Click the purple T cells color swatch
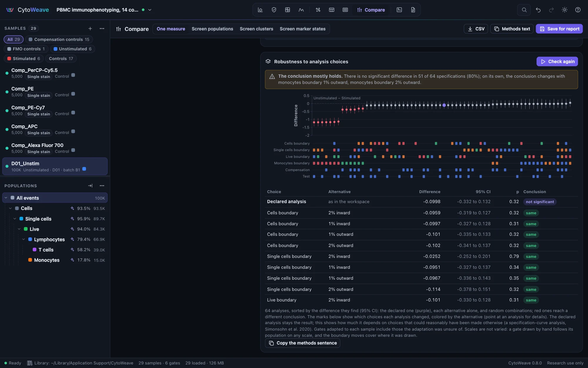This screenshot has height=368, width=588. coord(34,249)
